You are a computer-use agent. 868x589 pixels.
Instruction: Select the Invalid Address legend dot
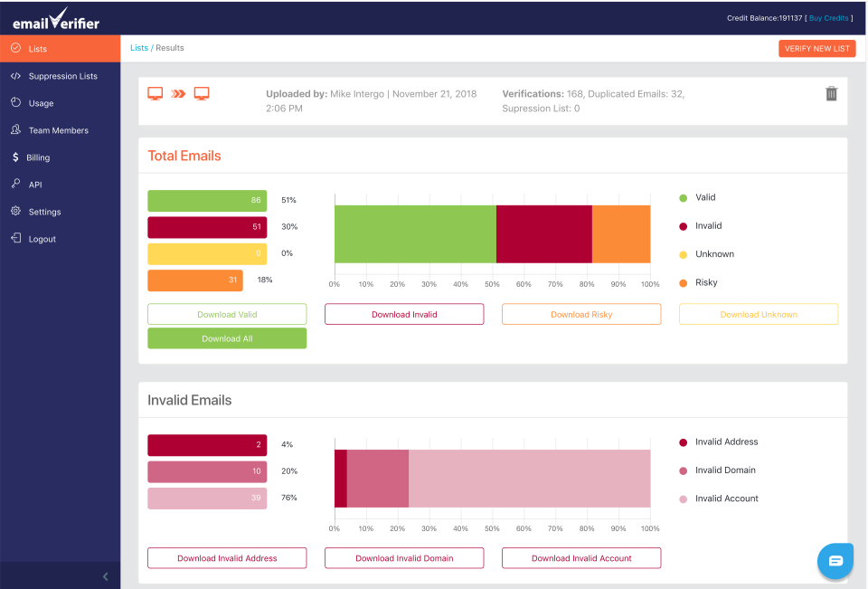[x=684, y=442]
